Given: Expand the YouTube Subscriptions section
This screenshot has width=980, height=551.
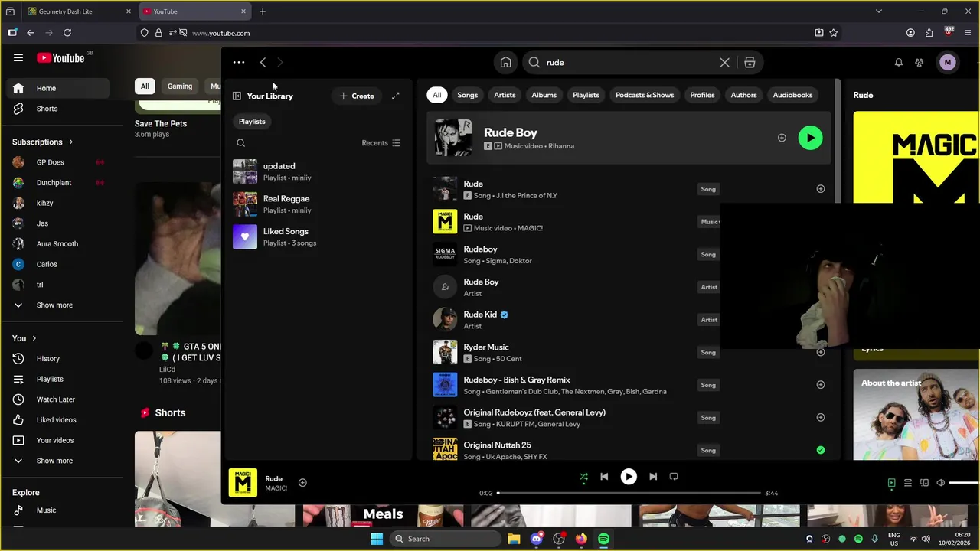Looking at the screenshot, I should [43, 142].
